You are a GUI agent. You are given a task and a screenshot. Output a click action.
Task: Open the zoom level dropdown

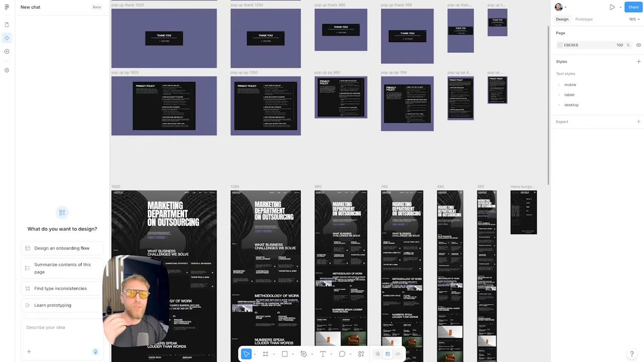[634, 19]
